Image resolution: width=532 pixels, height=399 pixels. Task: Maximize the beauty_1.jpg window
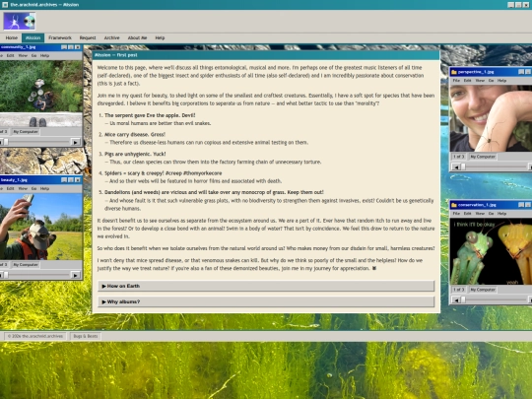71,180
